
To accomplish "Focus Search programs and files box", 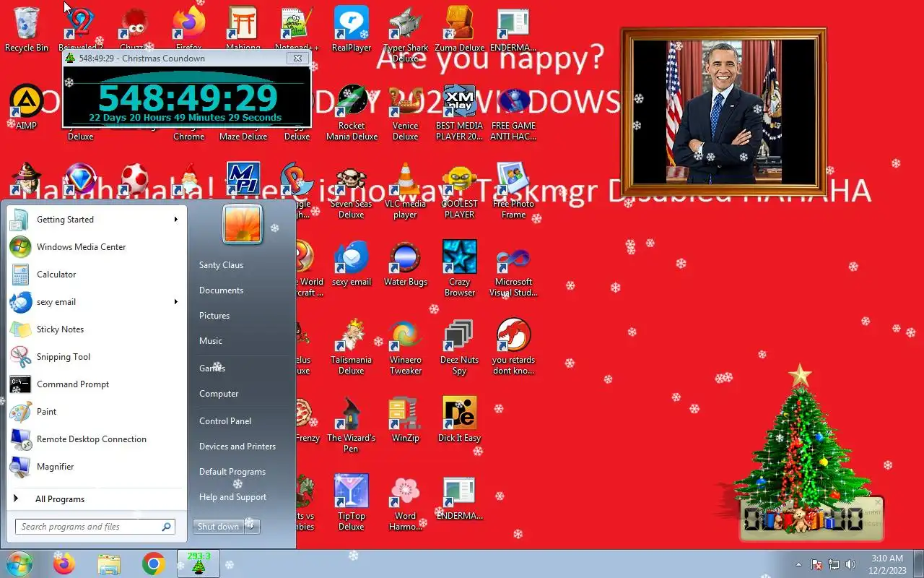I will tap(95, 527).
